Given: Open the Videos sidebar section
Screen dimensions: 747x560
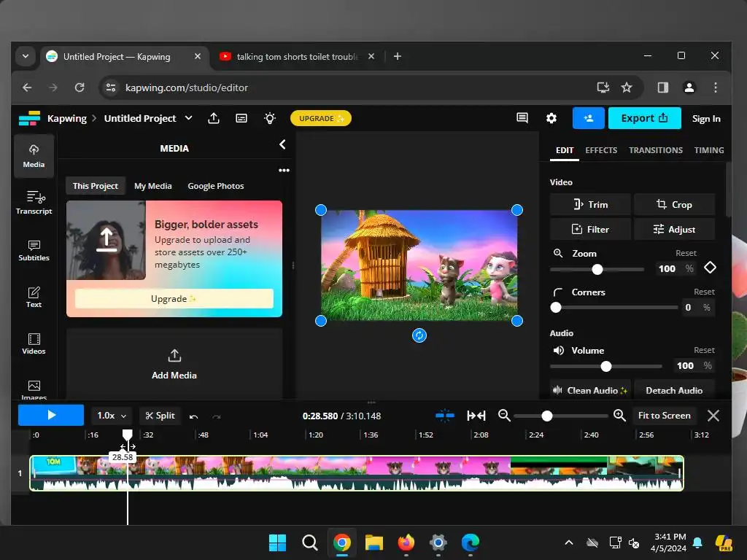Looking at the screenshot, I should tap(34, 343).
